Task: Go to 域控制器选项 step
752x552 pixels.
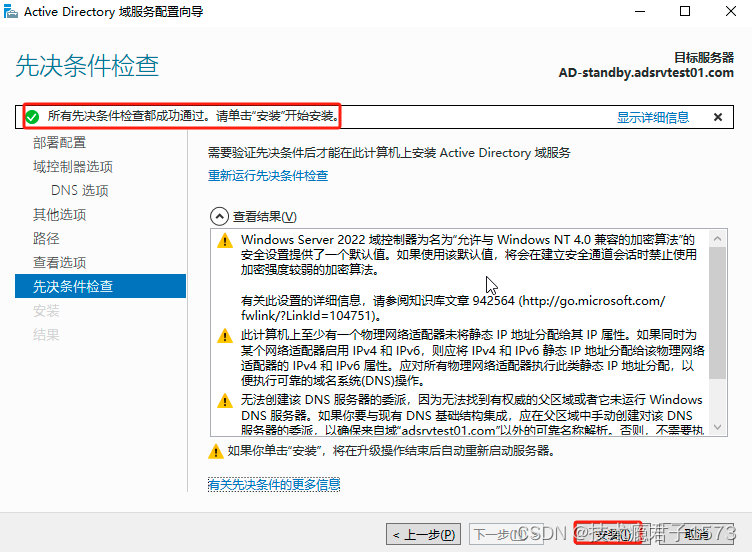Action: coord(73,166)
